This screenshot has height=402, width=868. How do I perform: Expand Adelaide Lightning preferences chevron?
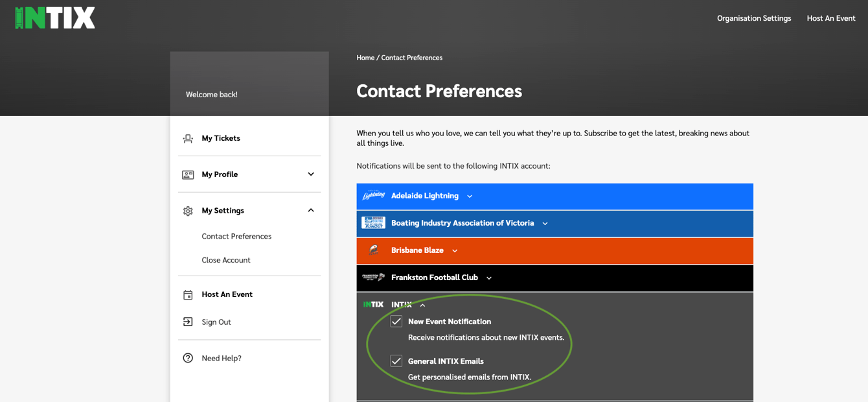tap(470, 196)
